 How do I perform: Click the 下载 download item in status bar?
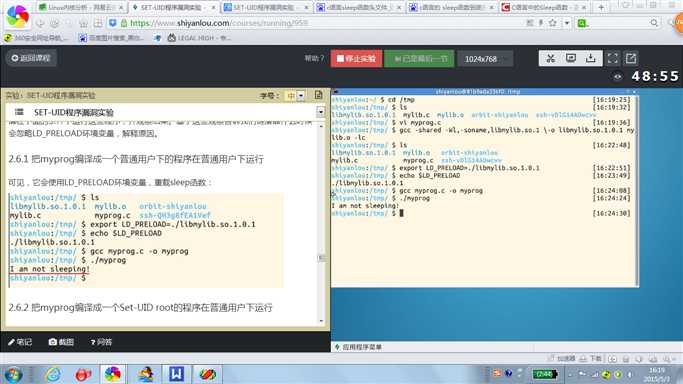[591, 358]
